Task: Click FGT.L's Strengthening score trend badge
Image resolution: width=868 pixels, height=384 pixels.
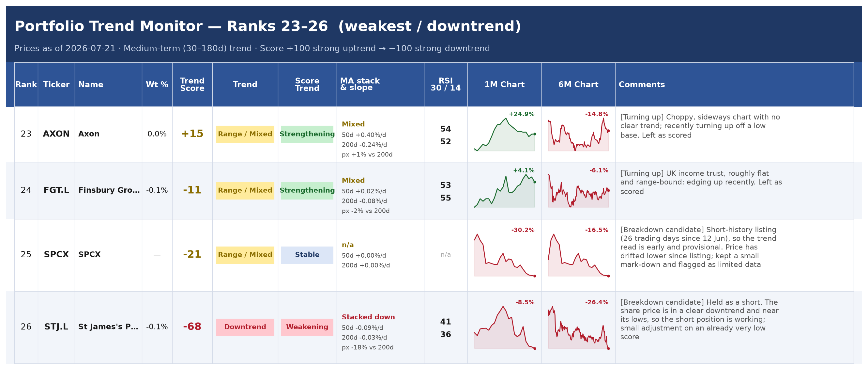Action: click(x=307, y=191)
